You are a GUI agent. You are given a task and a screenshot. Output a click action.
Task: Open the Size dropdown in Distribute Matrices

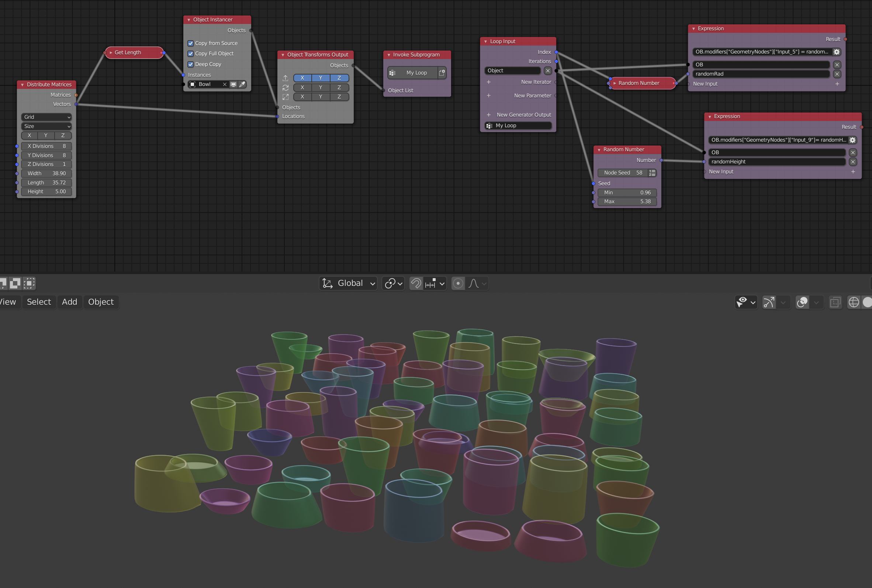point(46,127)
